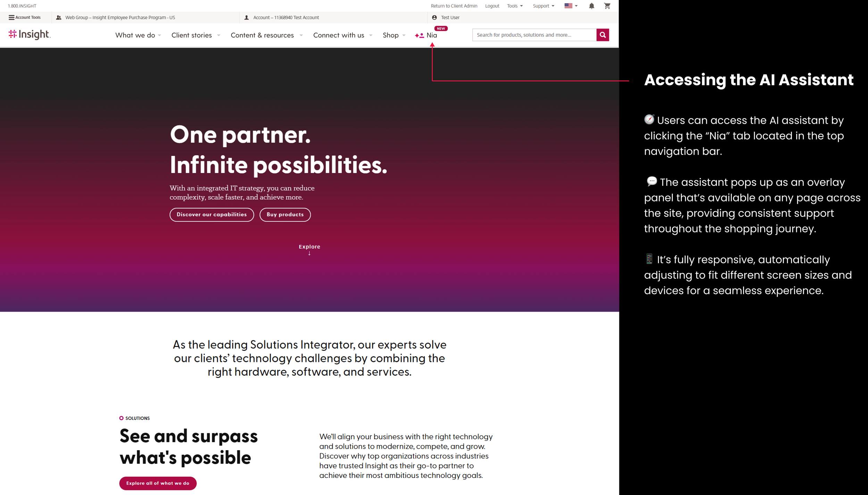Click the Buy products button
This screenshot has height=495, width=868.
pos(285,214)
